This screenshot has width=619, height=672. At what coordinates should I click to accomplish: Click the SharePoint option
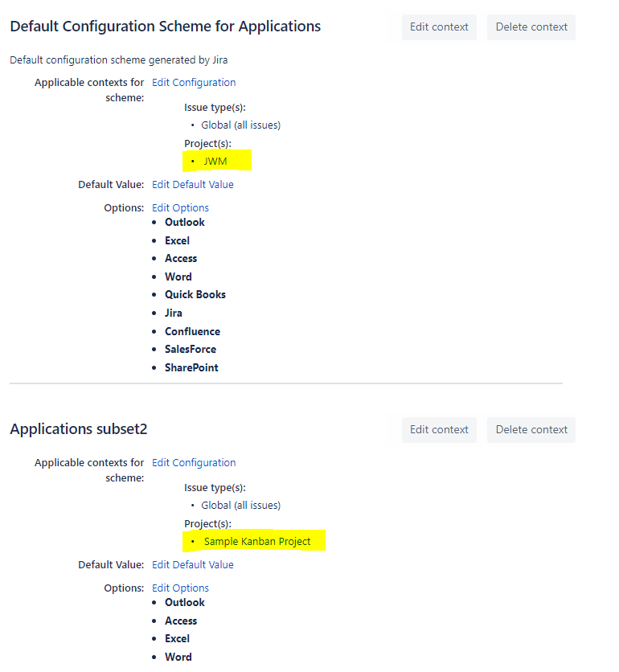pyautogui.click(x=191, y=367)
